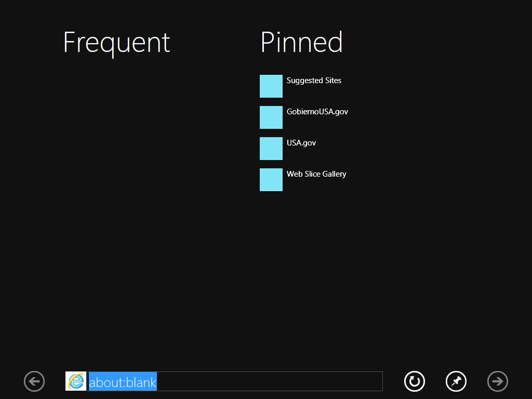This screenshot has height=399, width=532.
Task: Click the Frequent section heading
Action: point(116,43)
